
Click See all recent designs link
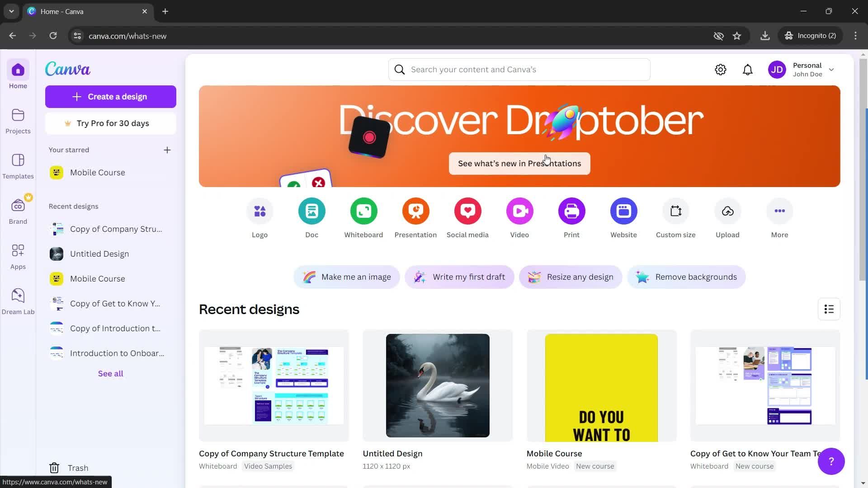click(110, 373)
